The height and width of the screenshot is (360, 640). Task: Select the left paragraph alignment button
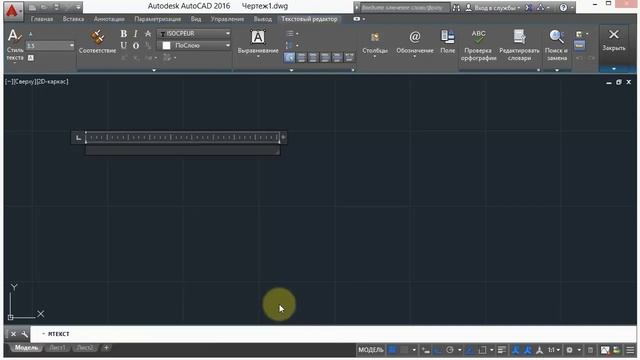[x=301, y=58]
